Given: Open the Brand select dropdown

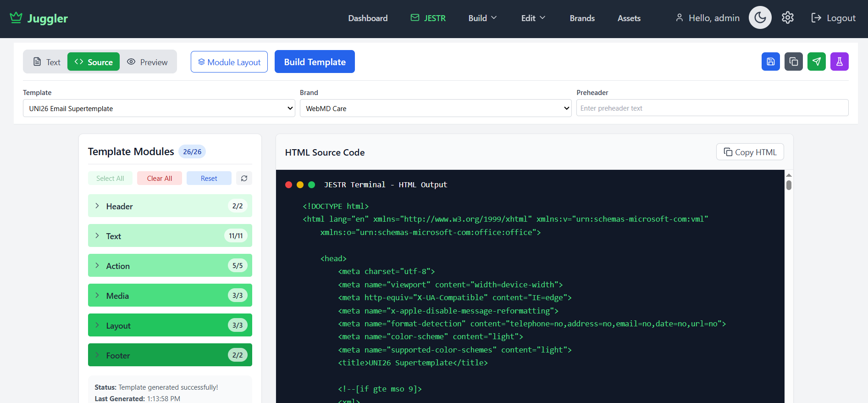Looking at the screenshot, I should [x=435, y=108].
